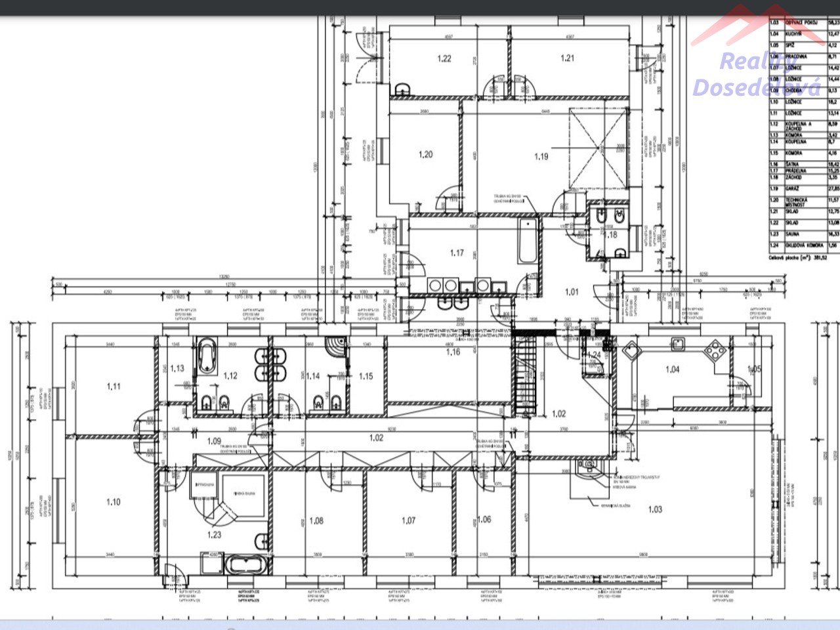Screen dimensions: 840x630
Task: Select the room 1.20 label
Action: (x=426, y=155)
